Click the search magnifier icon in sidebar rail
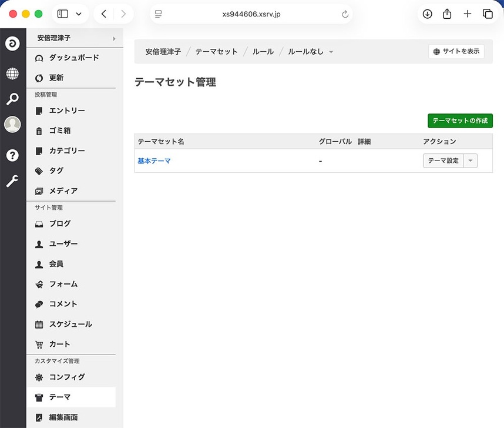Screen dimensions: 504x428 (x=12, y=99)
